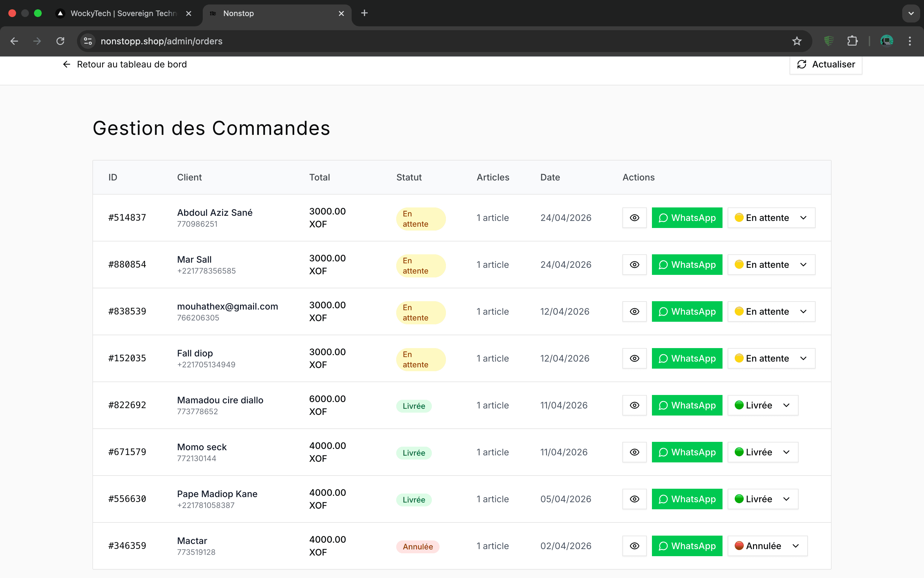Message Pape Madiop Kane on WhatsApp
This screenshot has height=578, width=924.
tap(687, 499)
